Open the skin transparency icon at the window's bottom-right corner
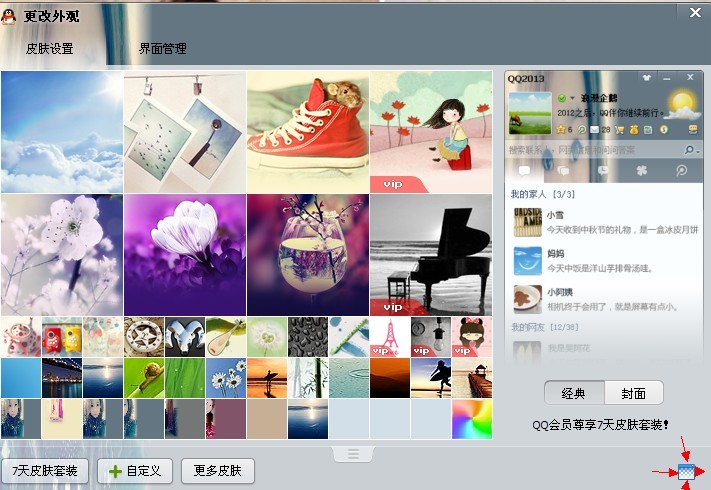711x490 pixels. [686, 472]
